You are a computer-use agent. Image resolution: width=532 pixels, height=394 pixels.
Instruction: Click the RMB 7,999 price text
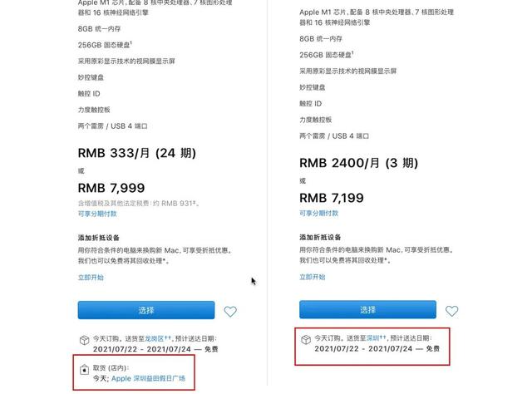pos(111,188)
